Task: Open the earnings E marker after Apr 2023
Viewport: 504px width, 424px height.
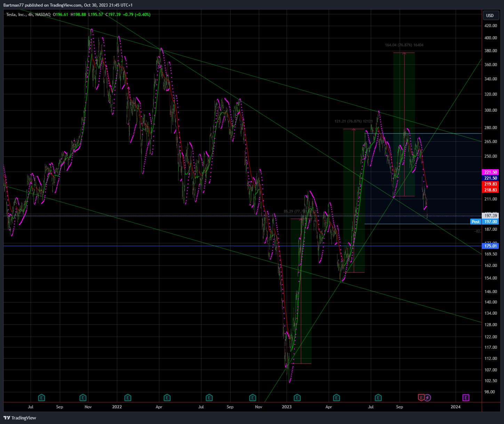Action: tap(336, 397)
